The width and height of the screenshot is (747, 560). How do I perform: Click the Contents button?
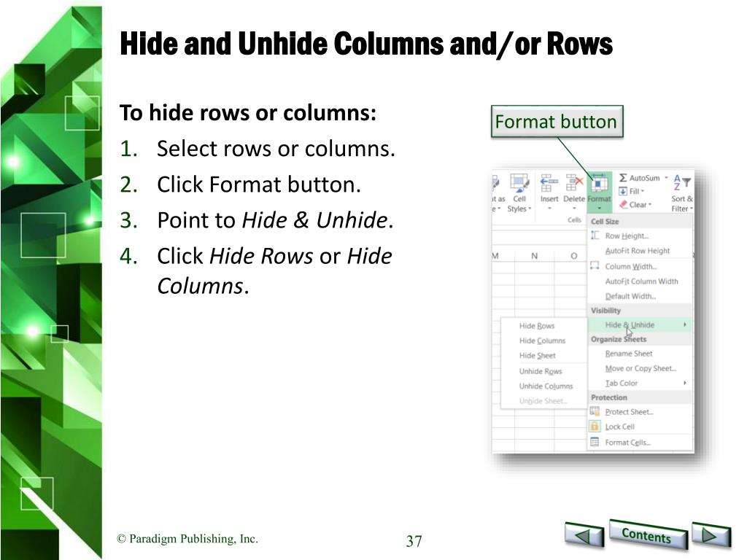click(647, 535)
